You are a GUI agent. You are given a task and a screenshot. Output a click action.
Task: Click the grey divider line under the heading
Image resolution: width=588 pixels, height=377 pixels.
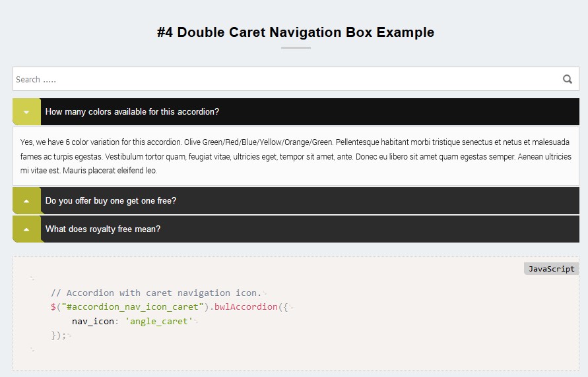[296, 47]
